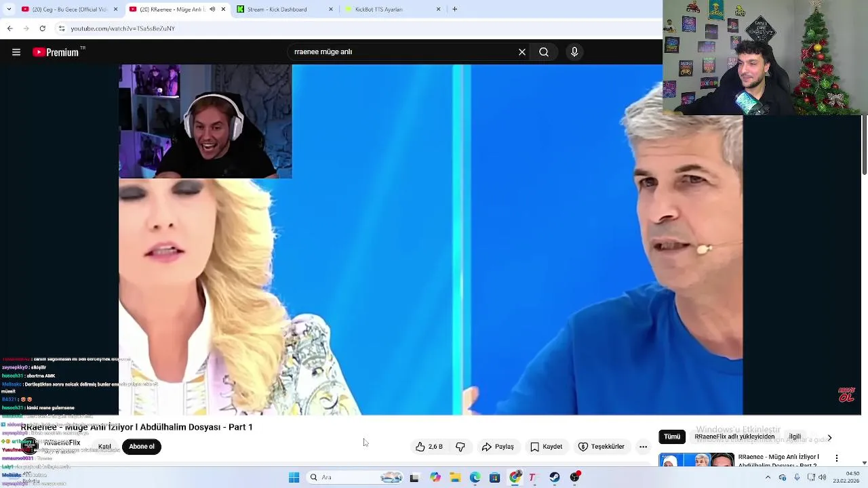Open the tab search dropdown arrow
868x488 pixels.
click(x=9, y=9)
